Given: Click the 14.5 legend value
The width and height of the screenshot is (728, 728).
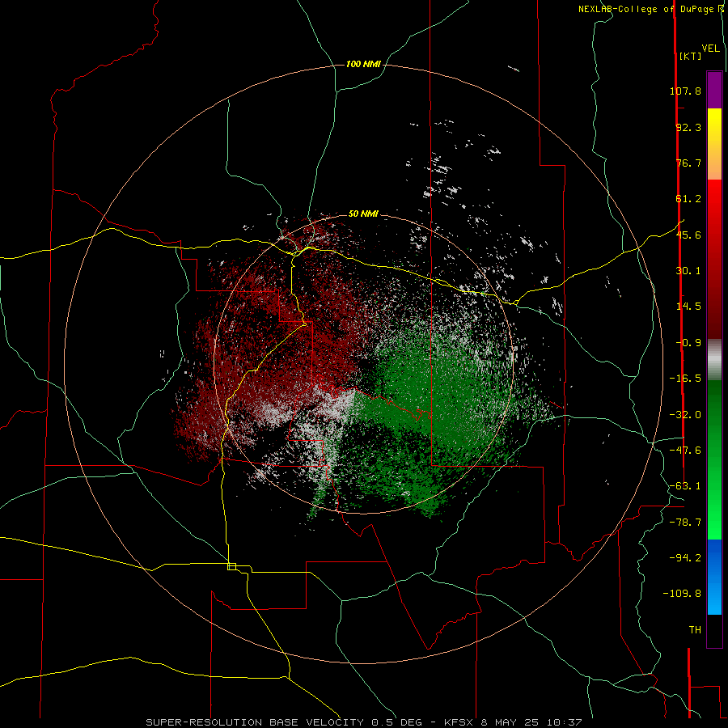Looking at the screenshot, I should (688, 307).
